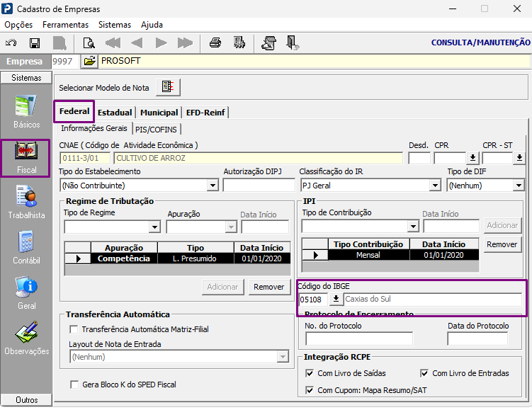Open the Trabalhista section in sidebar
This screenshot has height=410, width=532.
pyautogui.click(x=26, y=202)
